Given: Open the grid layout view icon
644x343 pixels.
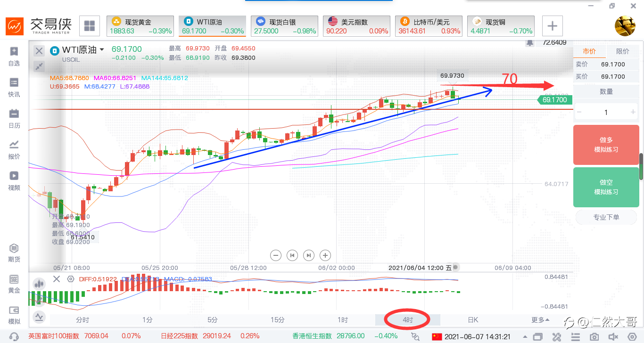Looking at the screenshot, I should coord(90,26).
